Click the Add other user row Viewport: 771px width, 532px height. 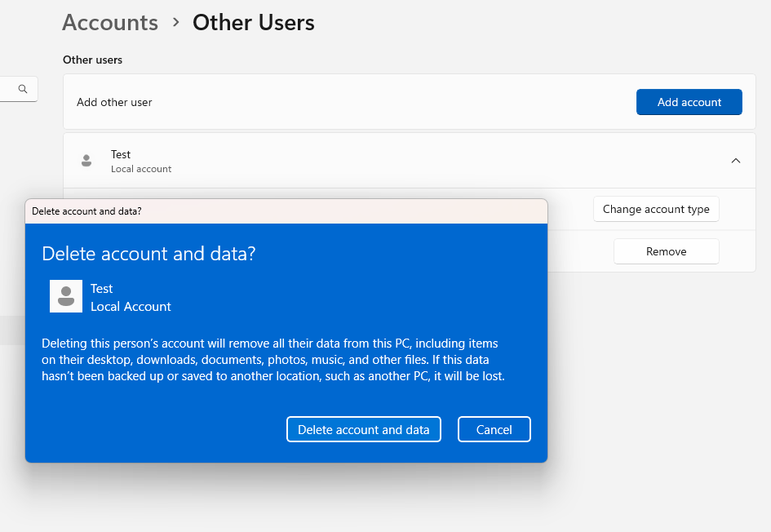pos(114,101)
